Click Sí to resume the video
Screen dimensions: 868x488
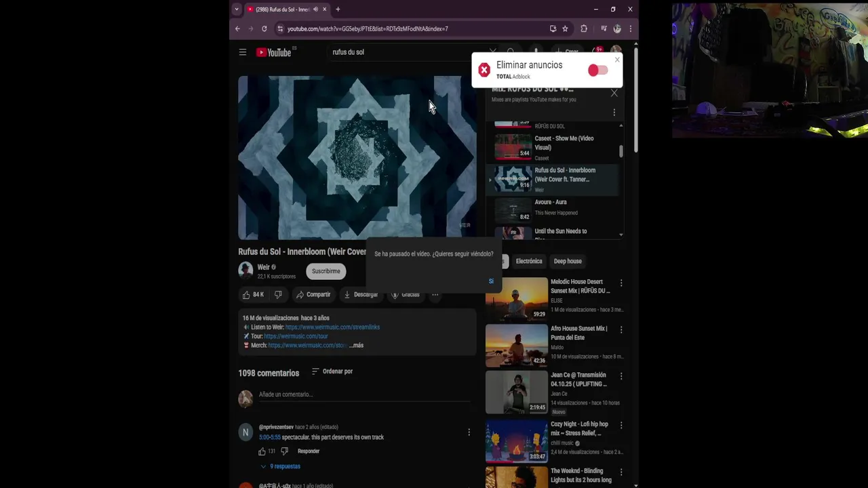click(x=491, y=281)
